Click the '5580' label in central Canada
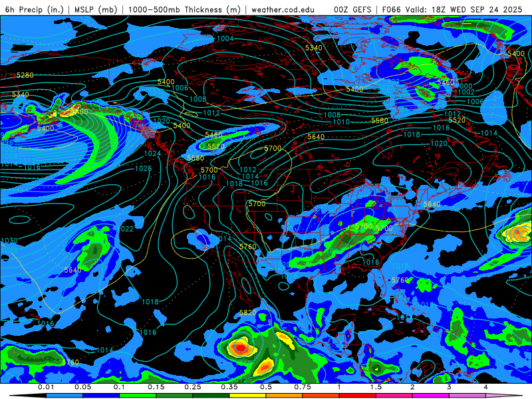The image size is (532, 399). click(379, 120)
